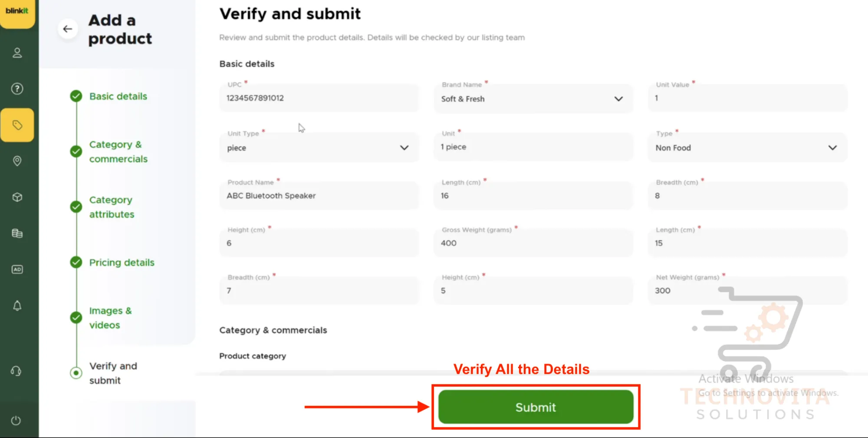Open the profile icon in the sidebar
The image size is (868, 438).
(17, 53)
